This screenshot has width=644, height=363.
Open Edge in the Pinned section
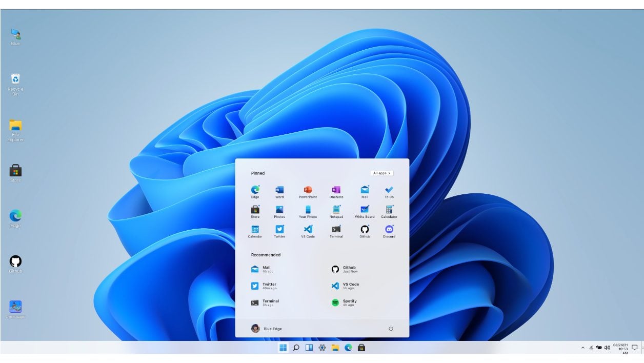pos(255,192)
